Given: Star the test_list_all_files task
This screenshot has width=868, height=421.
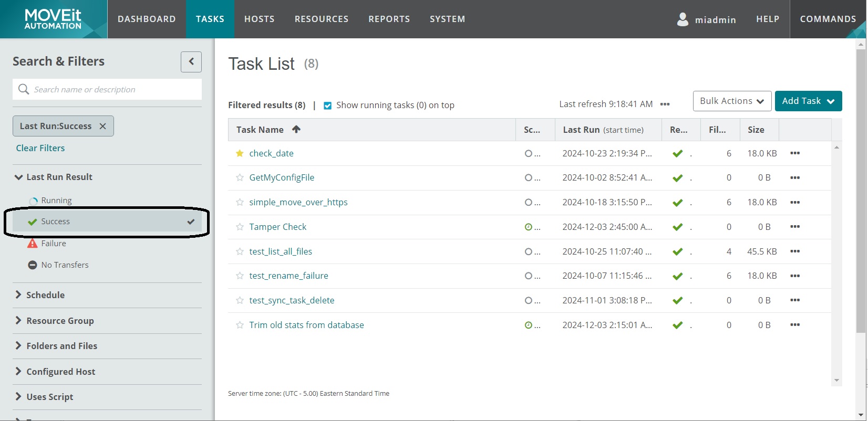Looking at the screenshot, I should point(240,251).
